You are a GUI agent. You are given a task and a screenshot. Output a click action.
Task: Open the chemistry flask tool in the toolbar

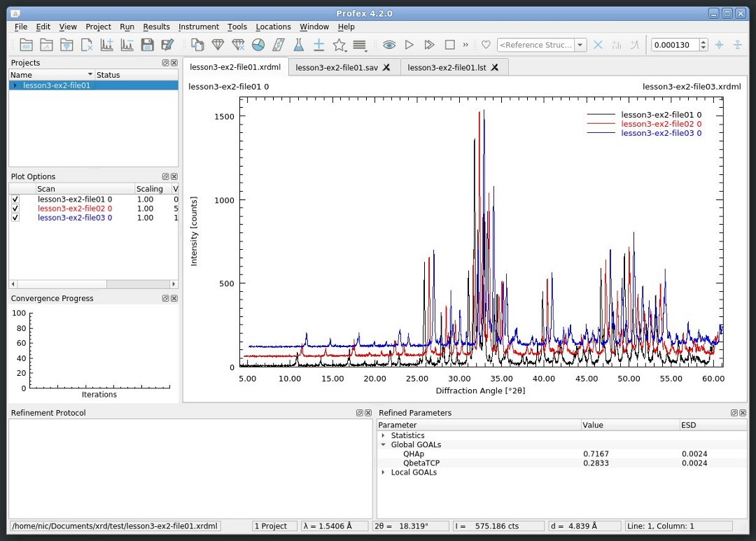297,43
